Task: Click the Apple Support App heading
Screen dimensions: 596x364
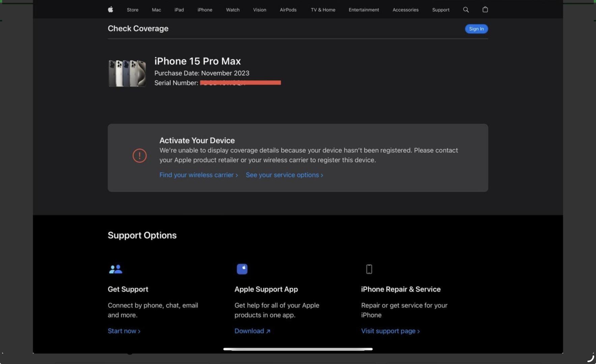Action: pos(266,289)
